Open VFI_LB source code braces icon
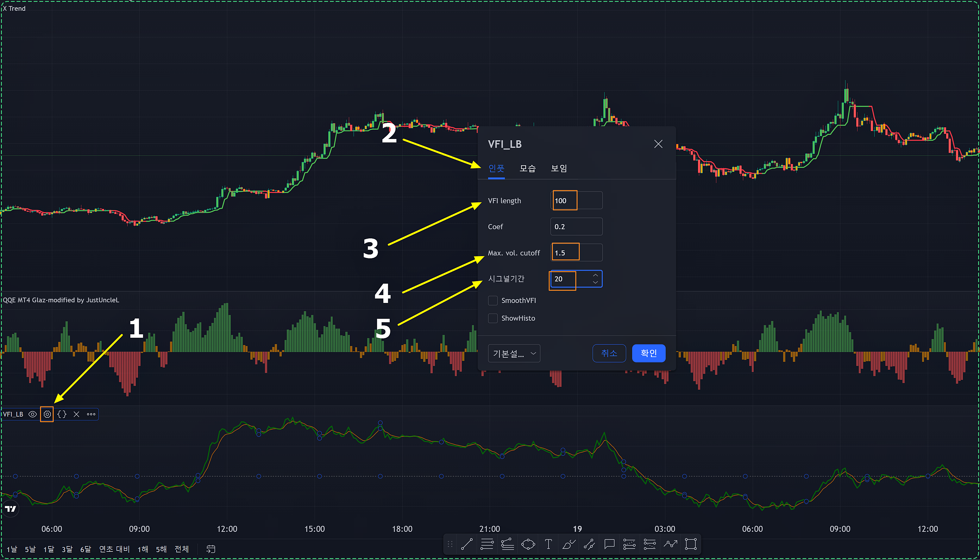Image resolution: width=980 pixels, height=560 pixels. click(62, 414)
